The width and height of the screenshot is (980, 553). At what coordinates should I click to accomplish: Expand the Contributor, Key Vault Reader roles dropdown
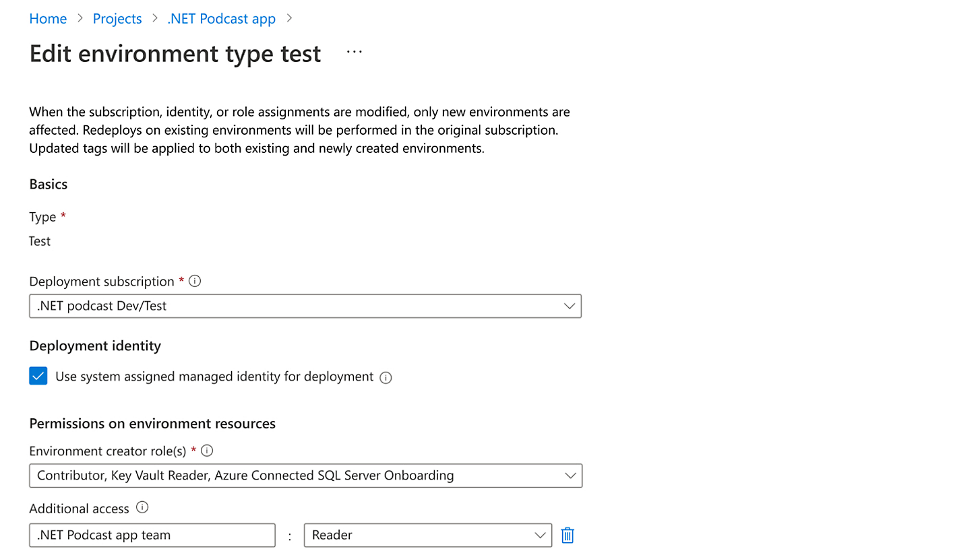(297, 476)
